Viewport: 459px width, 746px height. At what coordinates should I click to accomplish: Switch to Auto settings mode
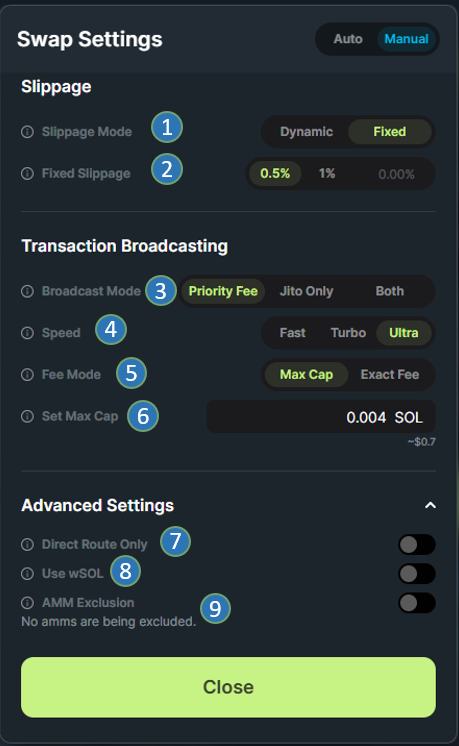[348, 39]
